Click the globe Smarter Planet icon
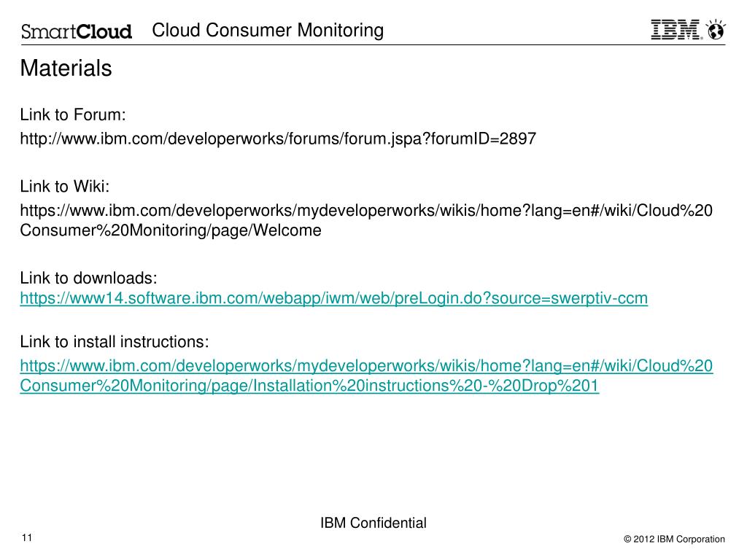 click(x=716, y=29)
